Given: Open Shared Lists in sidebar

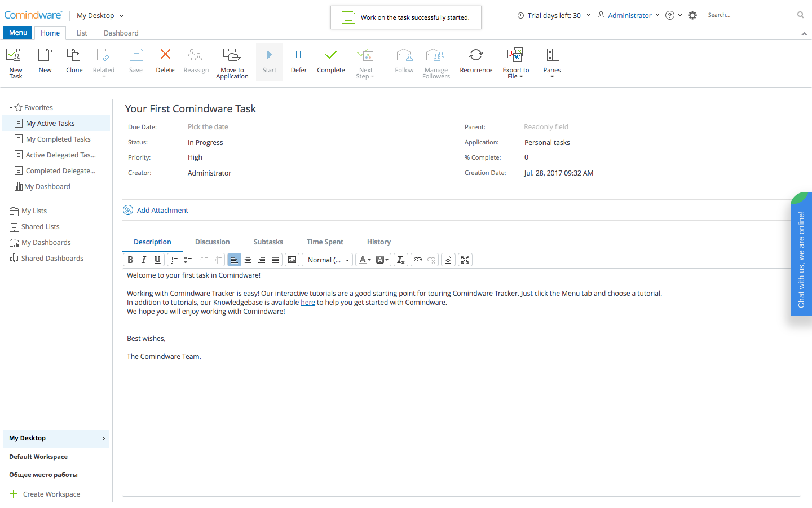Looking at the screenshot, I should pos(35,227).
